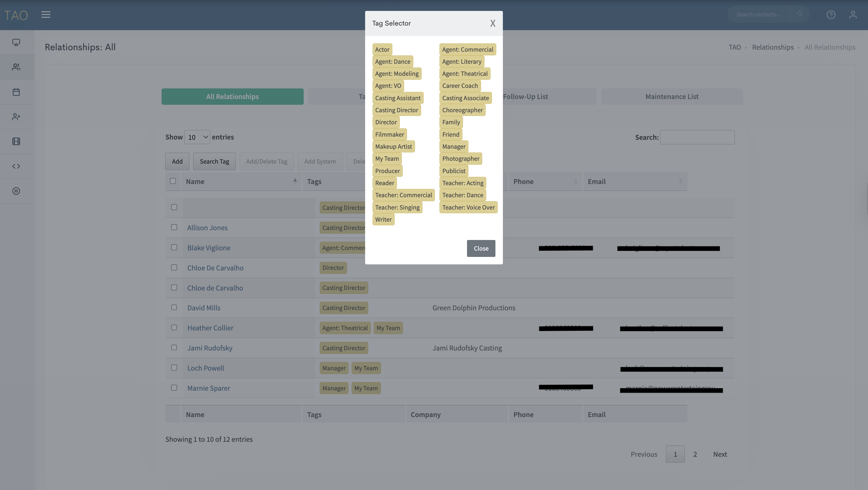
Task: Click the help question mark icon
Action: coord(831,14)
